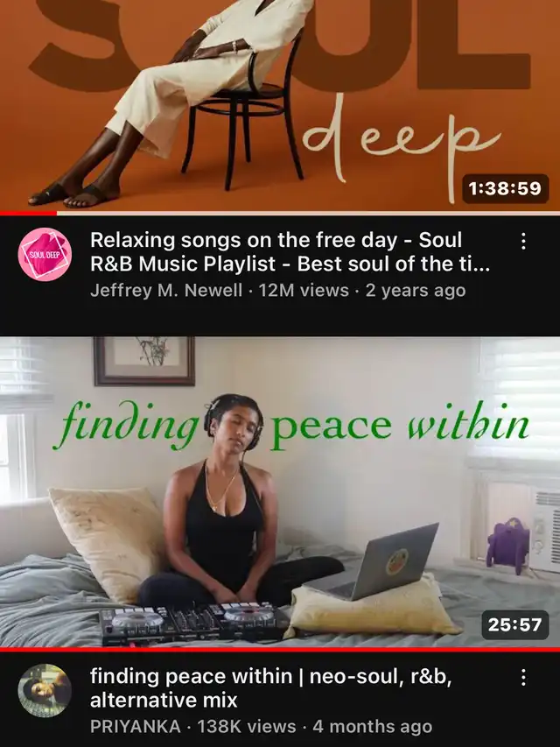Open more options for finding peace within video
The image size is (560, 747).
(x=523, y=677)
